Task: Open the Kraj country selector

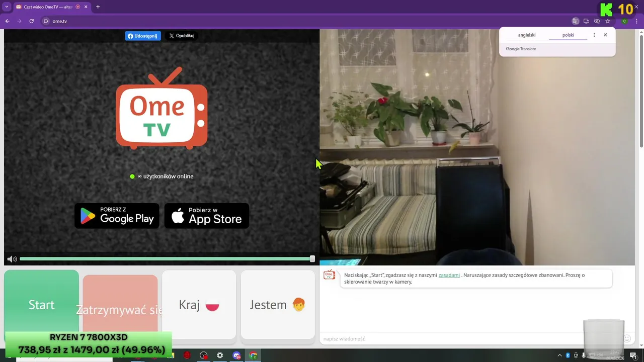Action: pos(199,305)
